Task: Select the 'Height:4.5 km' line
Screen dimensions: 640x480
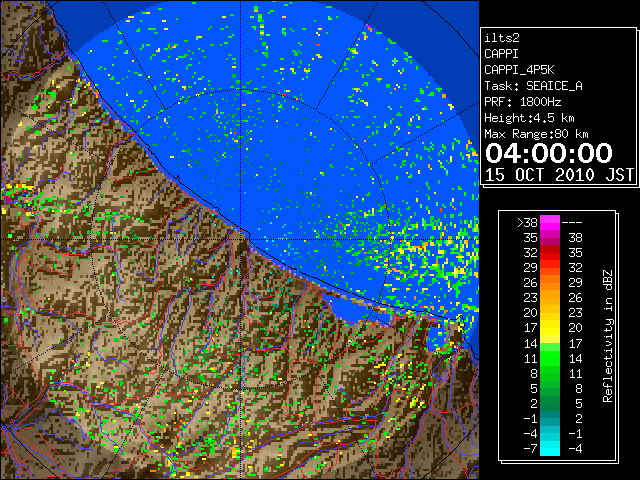Action: pyautogui.click(x=529, y=118)
